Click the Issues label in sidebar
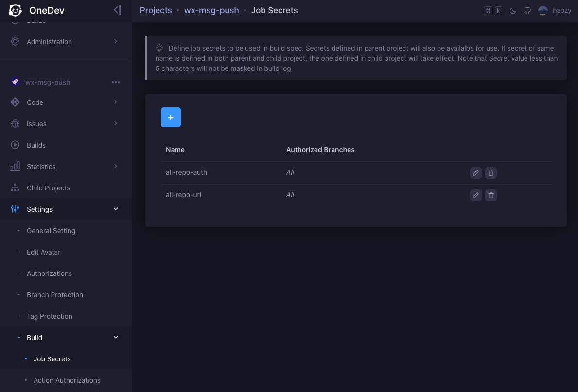This screenshot has height=392, width=578. (x=36, y=124)
